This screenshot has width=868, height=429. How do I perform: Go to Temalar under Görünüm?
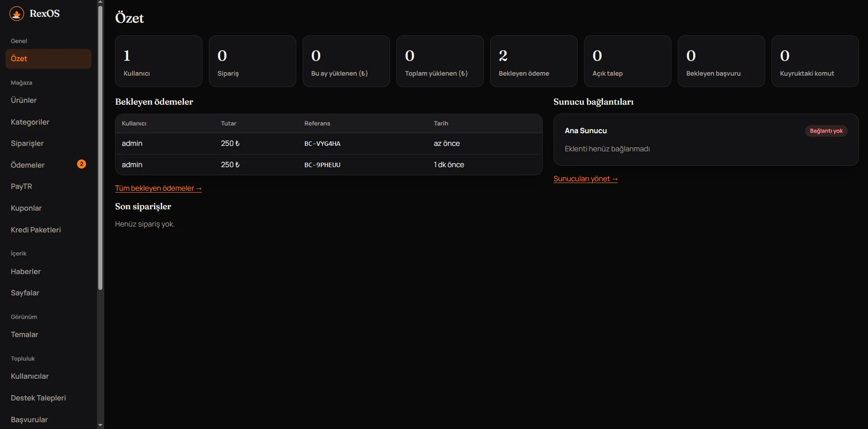[x=48, y=334]
